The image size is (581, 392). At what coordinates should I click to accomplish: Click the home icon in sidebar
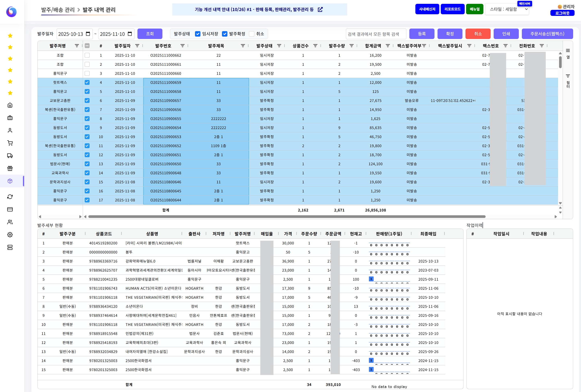coord(10,105)
